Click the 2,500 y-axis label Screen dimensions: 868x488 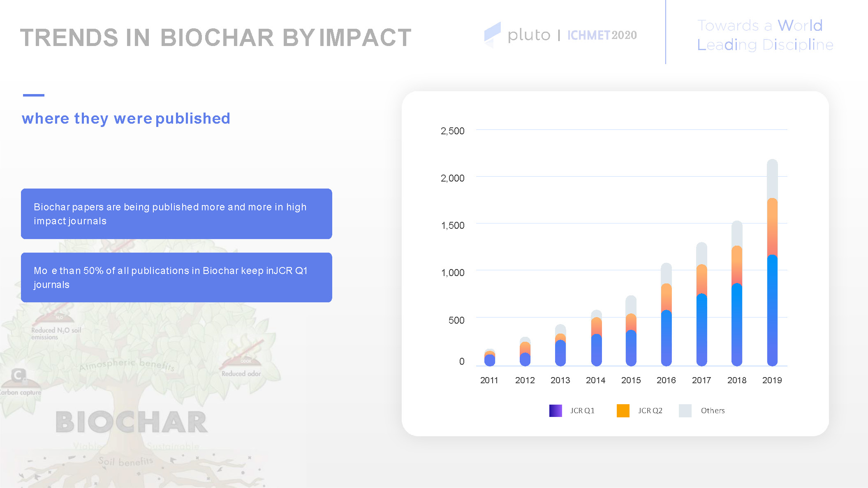[452, 131]
